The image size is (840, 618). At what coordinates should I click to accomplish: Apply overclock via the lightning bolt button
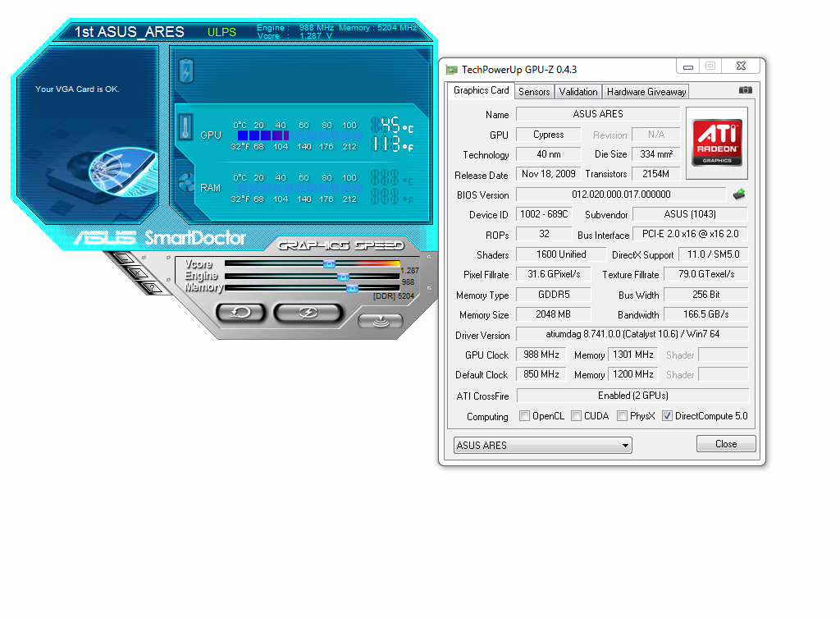[308, 314]
